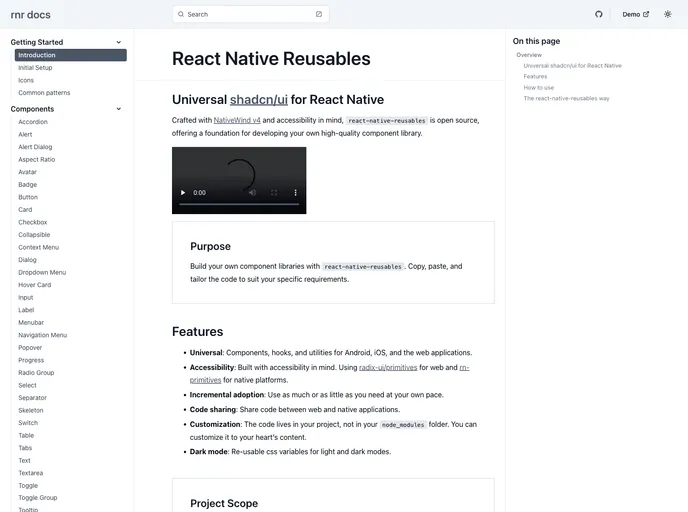Play the intro video
Screen dimensions: 688x512
[182, 192]
